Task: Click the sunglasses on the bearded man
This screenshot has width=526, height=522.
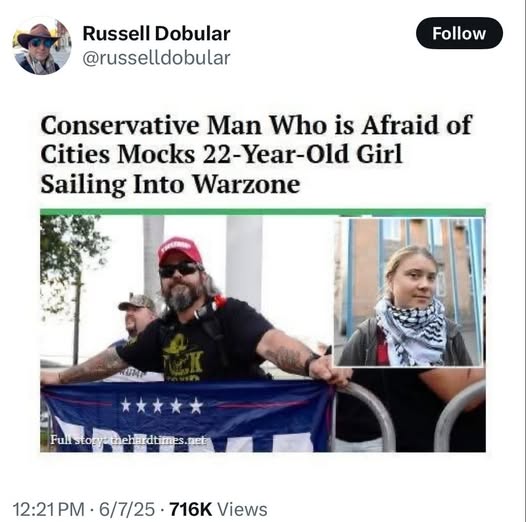Action: tap(178, 270)
